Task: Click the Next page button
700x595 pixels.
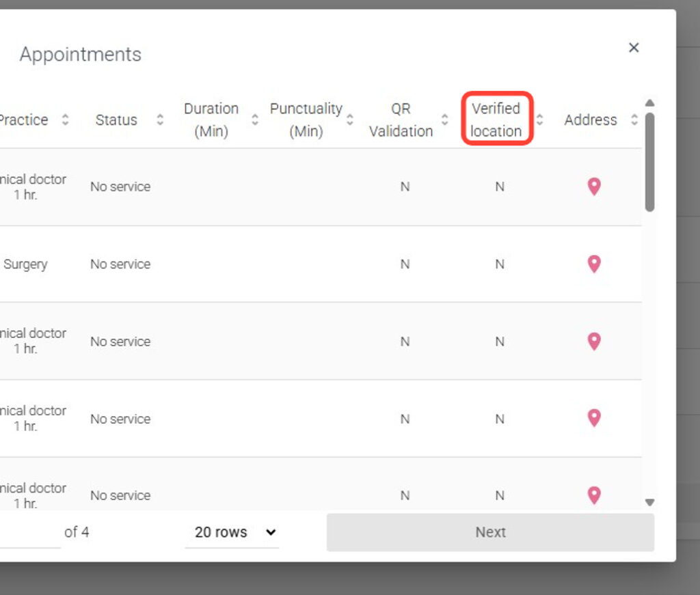Action: (490, 532)
